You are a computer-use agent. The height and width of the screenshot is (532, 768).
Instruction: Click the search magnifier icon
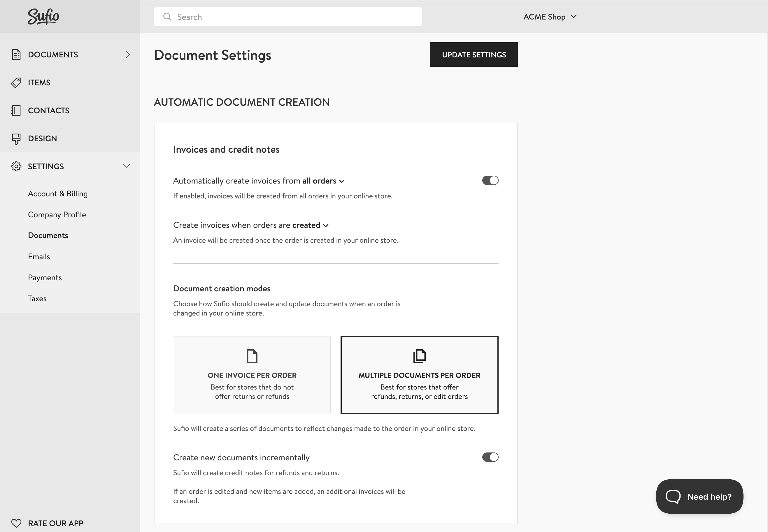click(x=167, y=16)
